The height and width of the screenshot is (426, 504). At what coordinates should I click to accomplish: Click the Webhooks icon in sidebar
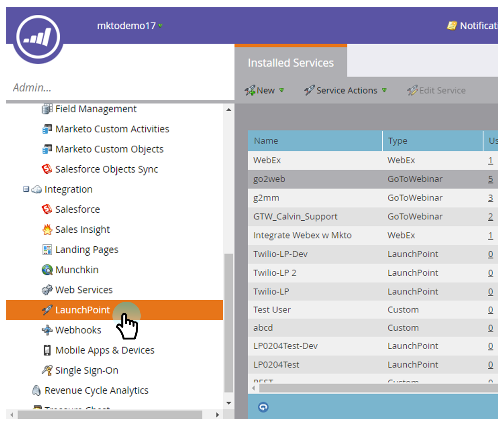click(x=47, y=330)
